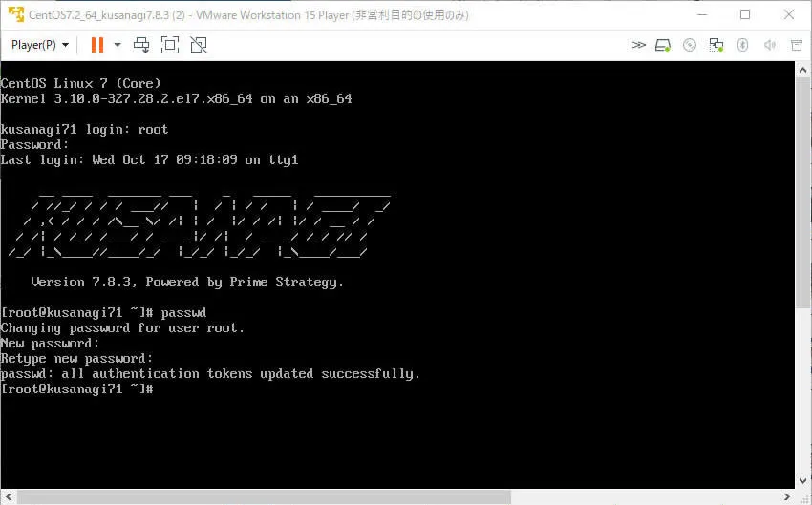Click the hard disk device icon
812x505 pixels.
(663, 46)
